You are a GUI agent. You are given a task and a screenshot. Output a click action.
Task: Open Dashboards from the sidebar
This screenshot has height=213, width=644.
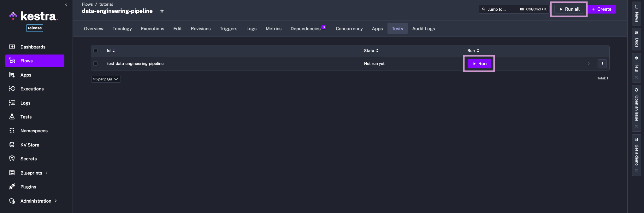click(x=33, y=47)
